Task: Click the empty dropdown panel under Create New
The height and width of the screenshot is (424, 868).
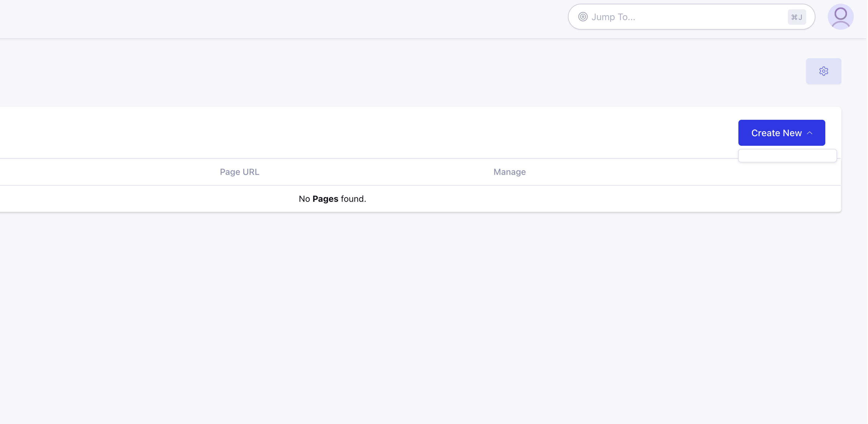Action: coord(787,156)
